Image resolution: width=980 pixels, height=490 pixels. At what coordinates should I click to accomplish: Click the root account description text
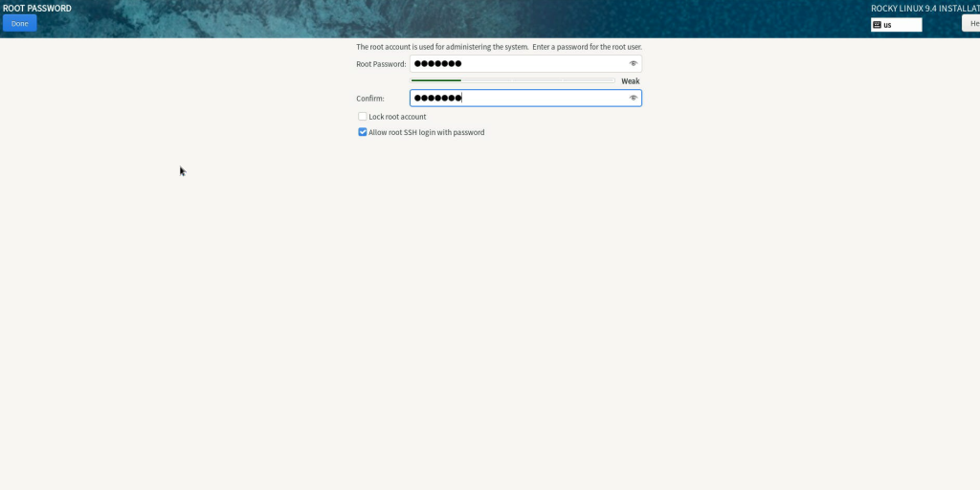tap(499, 47)
